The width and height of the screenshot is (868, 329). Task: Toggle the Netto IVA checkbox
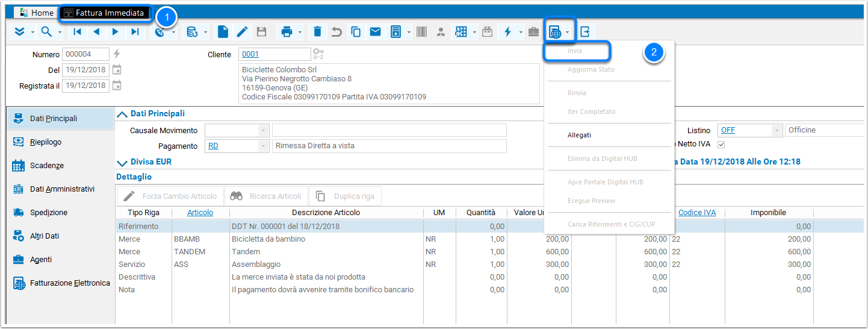click(721, 145)
